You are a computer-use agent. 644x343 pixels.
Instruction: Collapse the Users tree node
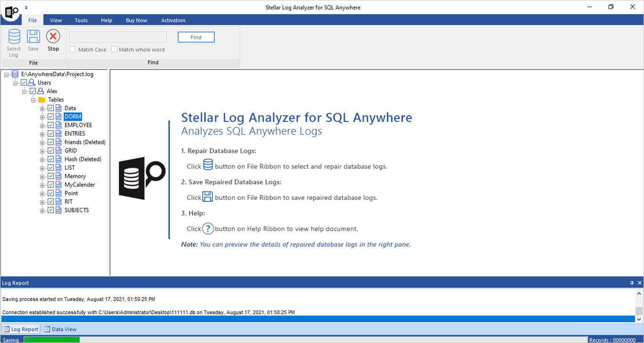pyautogui.click(x=16, y=83)
